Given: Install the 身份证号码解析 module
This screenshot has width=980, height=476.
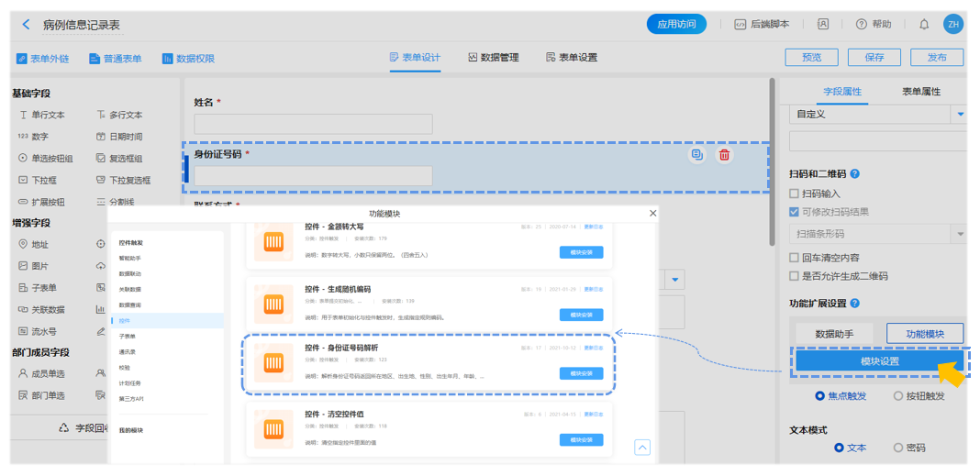Looking at the screenshot, I should pyautogui.click(x=581, y=373).
